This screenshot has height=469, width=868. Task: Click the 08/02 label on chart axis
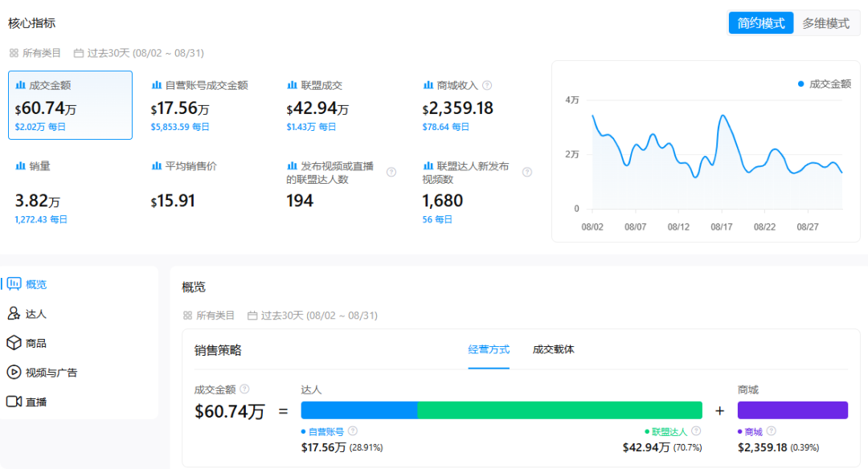coord(592,226)
